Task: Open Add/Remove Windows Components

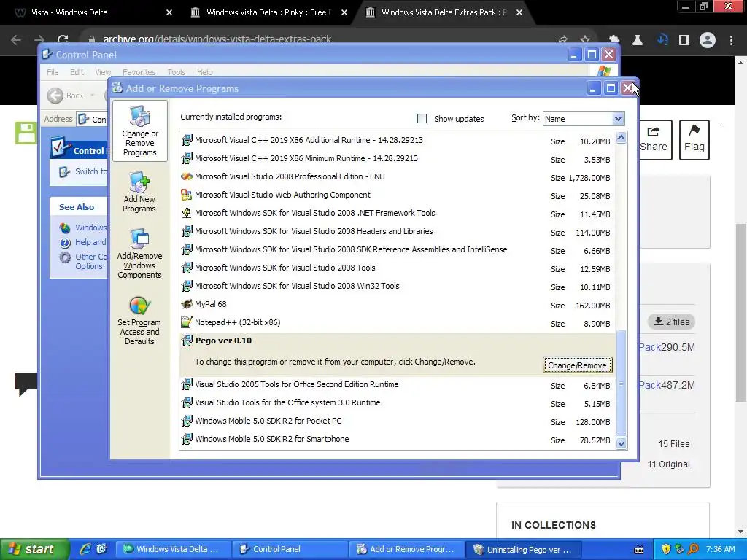Action: coord(139,254)
